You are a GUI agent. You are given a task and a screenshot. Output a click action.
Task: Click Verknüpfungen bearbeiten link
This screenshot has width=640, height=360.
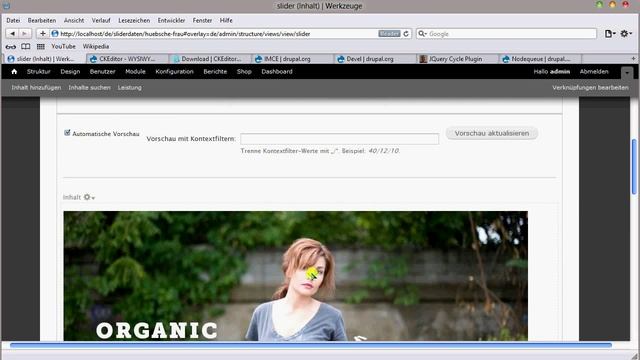590,87
